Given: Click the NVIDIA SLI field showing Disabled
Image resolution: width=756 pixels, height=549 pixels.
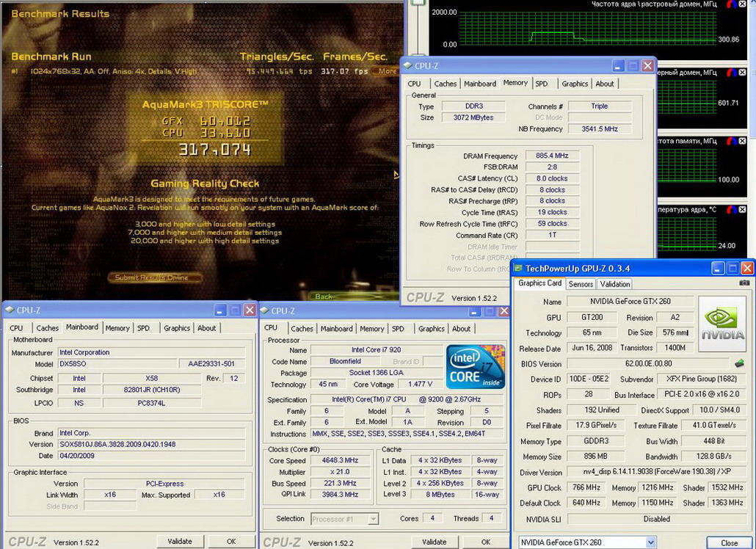Looking at the screenshot, I should coord(656,519).
